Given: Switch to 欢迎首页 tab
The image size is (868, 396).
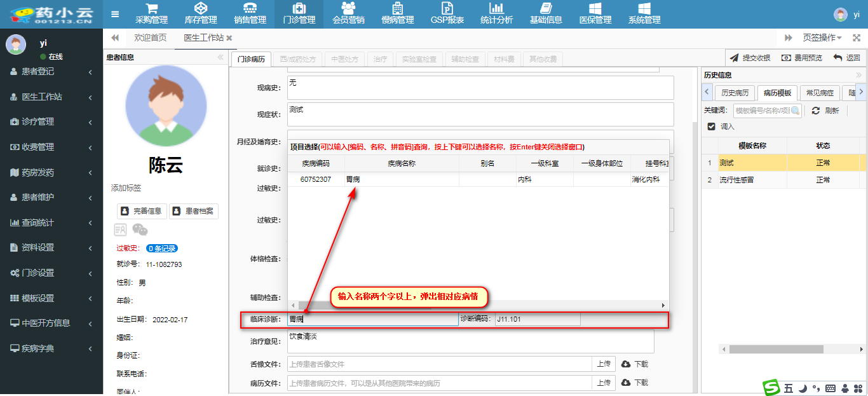Looking at the screenshot, I should point(151,38).
